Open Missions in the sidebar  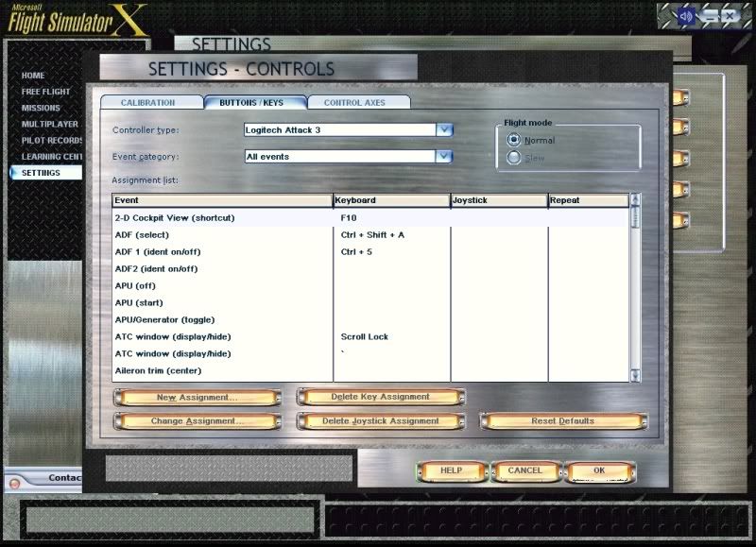(41, 108)
